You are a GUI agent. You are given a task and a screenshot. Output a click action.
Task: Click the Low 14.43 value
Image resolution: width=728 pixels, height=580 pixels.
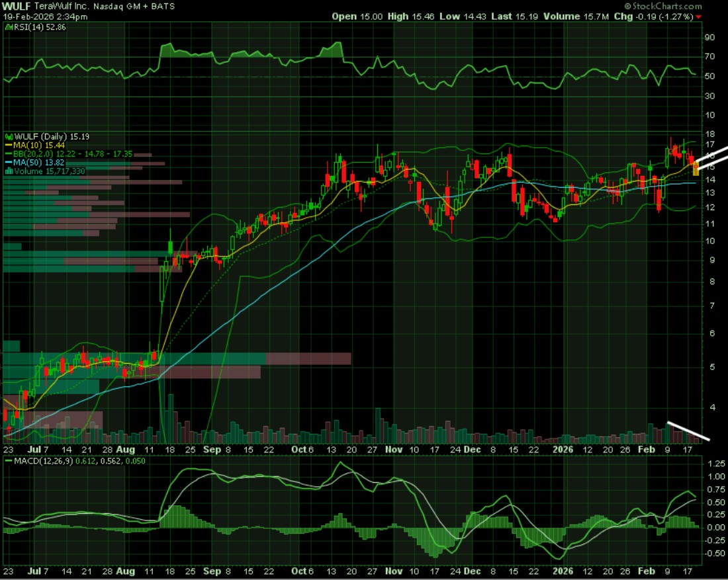(x=463, y=17)
